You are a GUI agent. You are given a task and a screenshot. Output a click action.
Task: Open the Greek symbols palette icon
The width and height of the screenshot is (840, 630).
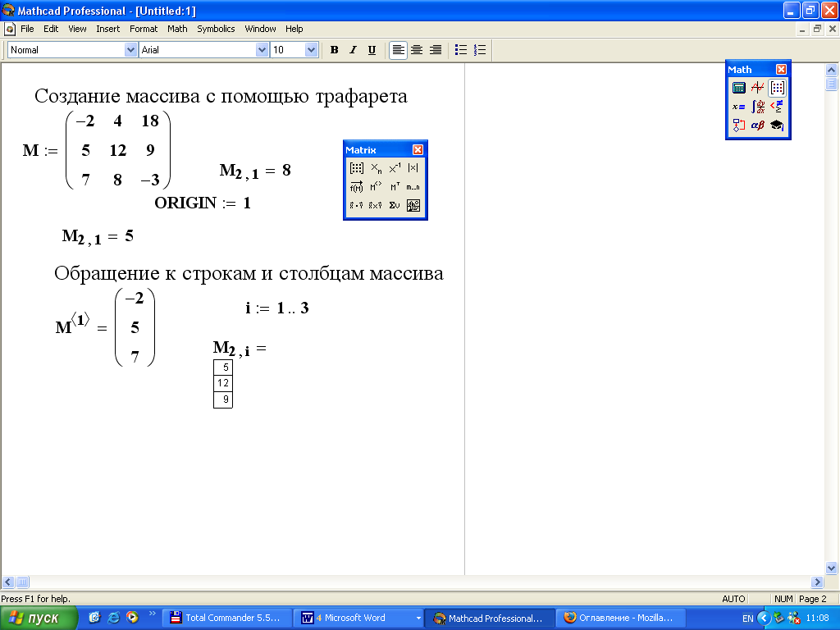tap(757, 126)
